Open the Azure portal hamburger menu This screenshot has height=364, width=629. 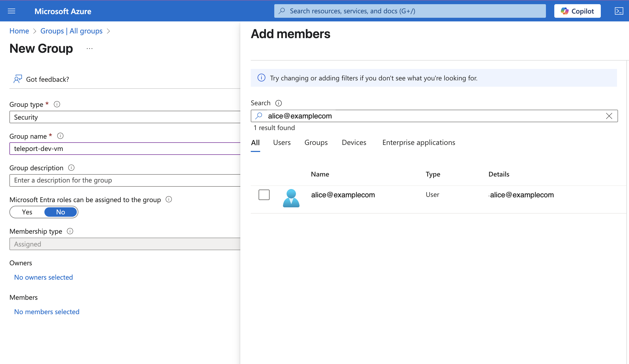11,11
